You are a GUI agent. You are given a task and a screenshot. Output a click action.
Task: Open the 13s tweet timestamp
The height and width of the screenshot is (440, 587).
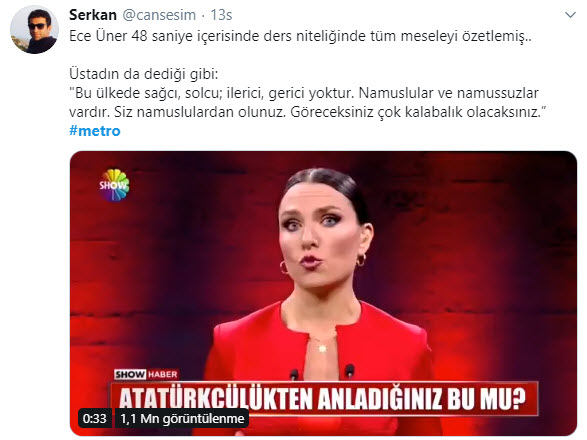221,15
